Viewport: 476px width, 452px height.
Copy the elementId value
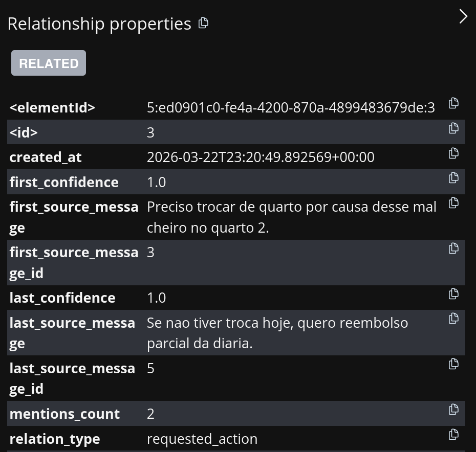[x=453, y=103]
